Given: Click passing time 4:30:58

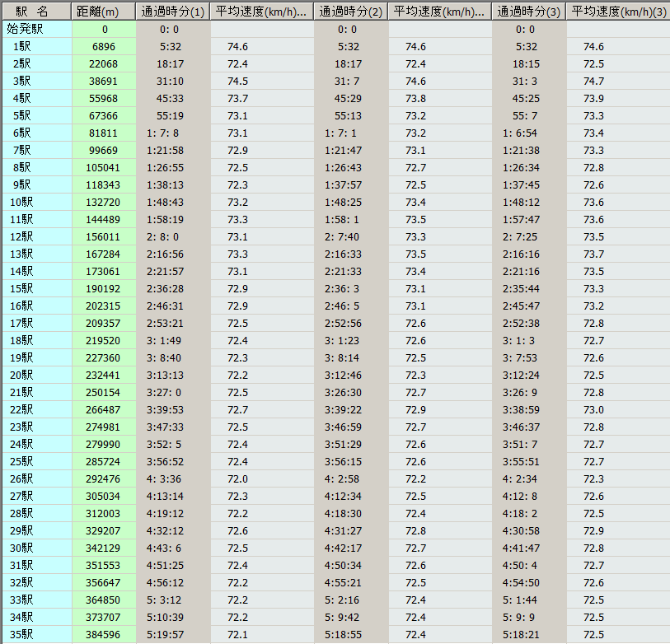Looking at the screenshot, I should [522, 531].
